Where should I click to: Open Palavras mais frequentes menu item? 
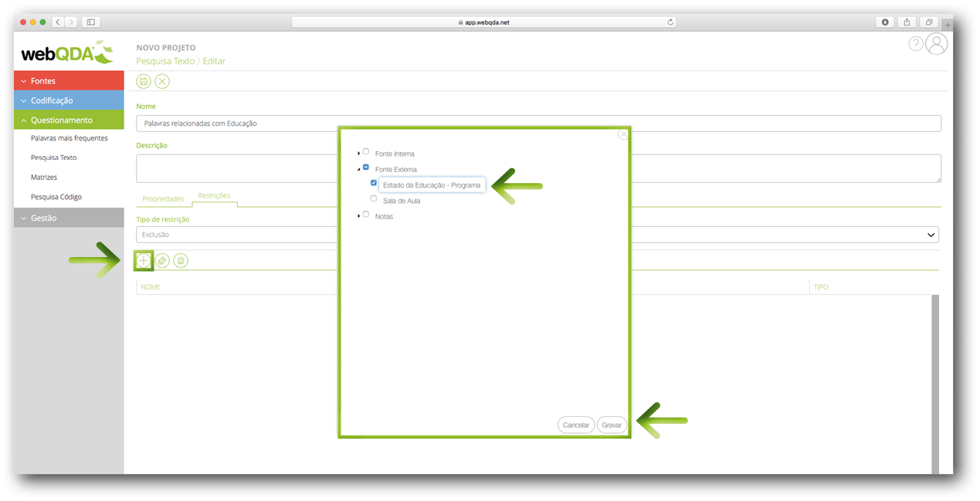click(x=70, y=138)
